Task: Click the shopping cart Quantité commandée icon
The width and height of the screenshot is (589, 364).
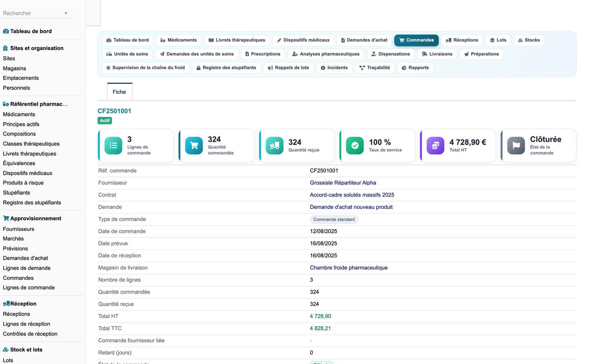Action: [x=194, y=146]
